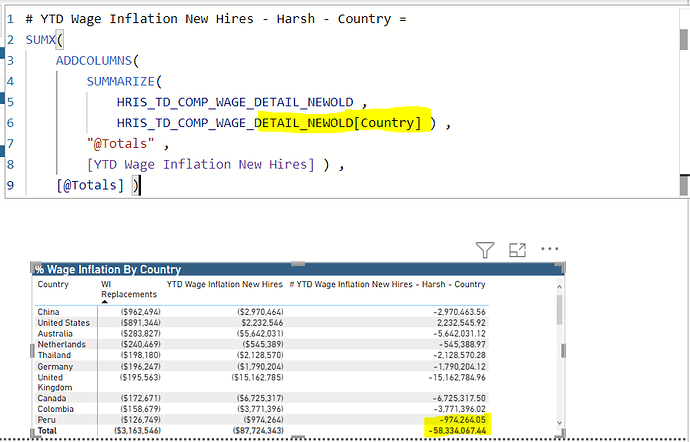
Task: Click the table scrollbar up arrow
Action: tap(559, 287)
